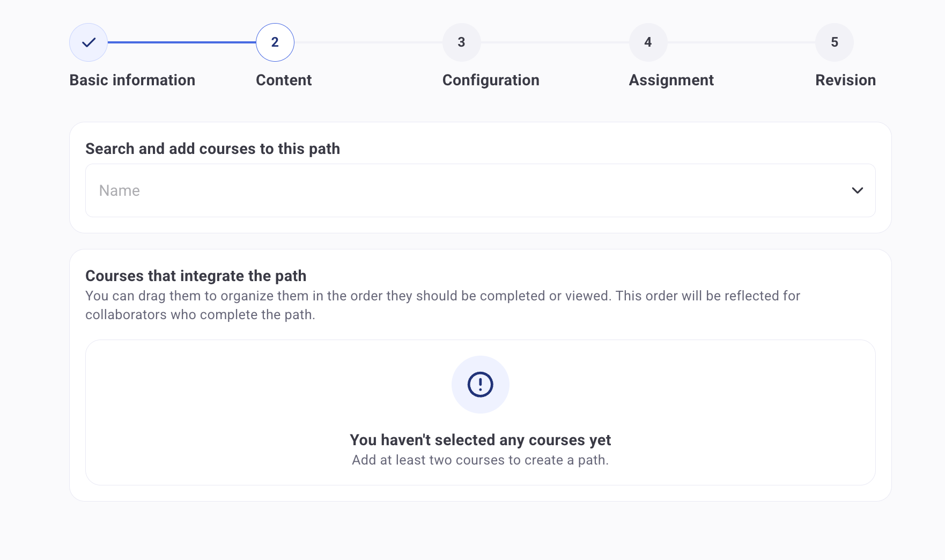Select the Content step label
This screenshot has height=560, width=945.
click(284, 80)
